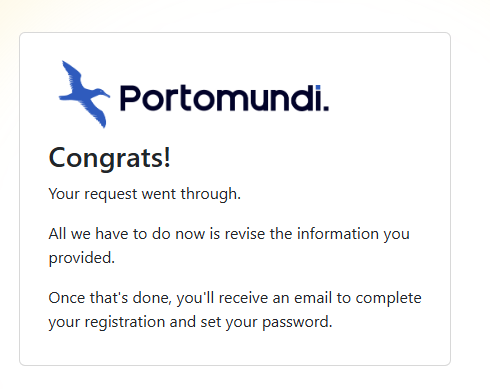Image resolution: width=490 pixels, height=389 pixels.
Task: Click the phrase 'Once that's done'
Action: click(110, 298)
